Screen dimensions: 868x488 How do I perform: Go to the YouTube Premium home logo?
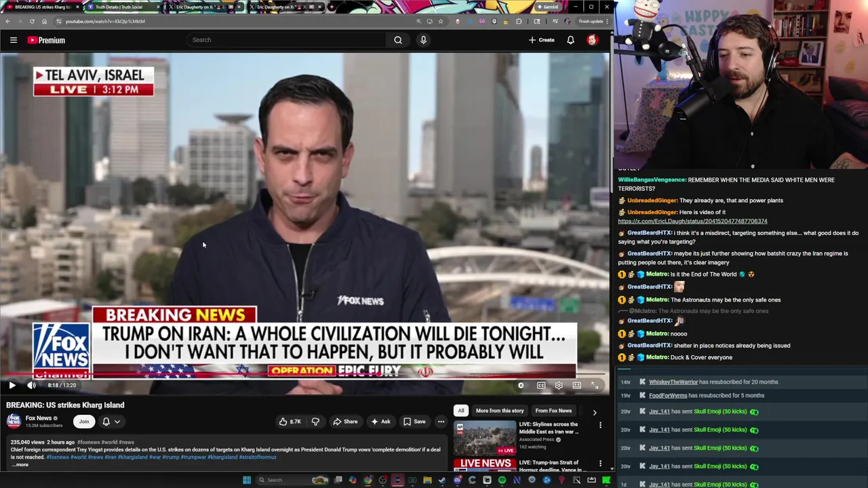(46, 40)
